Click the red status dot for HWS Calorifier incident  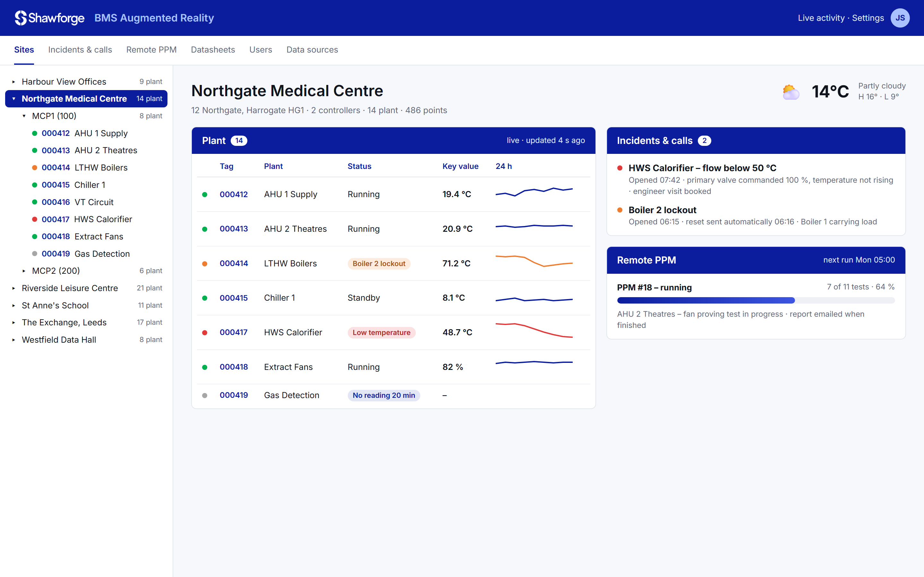point(620,168)
